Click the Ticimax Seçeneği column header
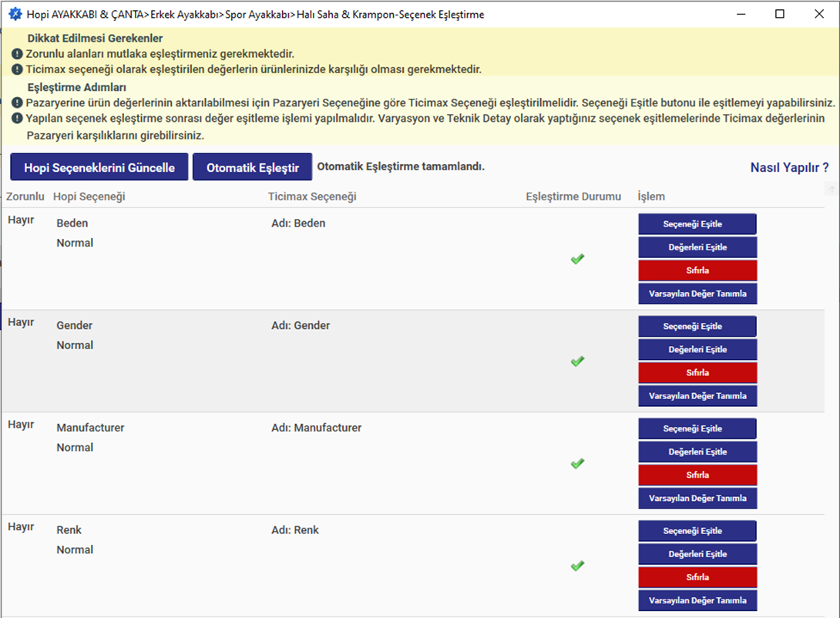The height and width of the screenshot is (618, 840). pyautogui.click(x=312, y=196)
